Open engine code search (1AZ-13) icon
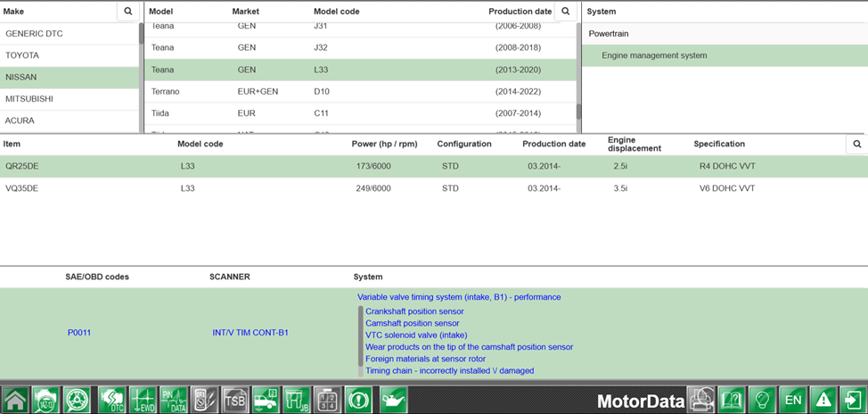Viewport: 868px width, 414px height. [45, 399]
